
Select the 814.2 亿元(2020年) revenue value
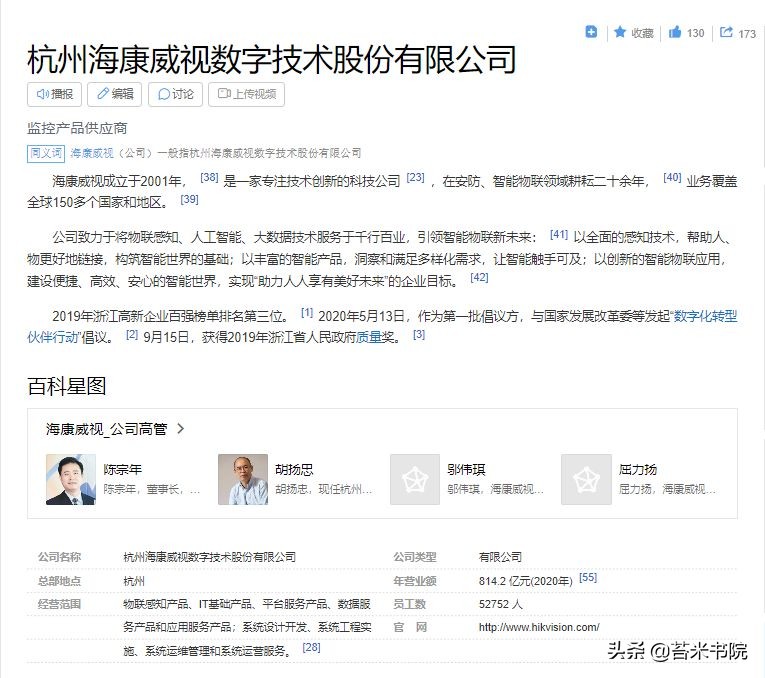click(x=525, y=581)
